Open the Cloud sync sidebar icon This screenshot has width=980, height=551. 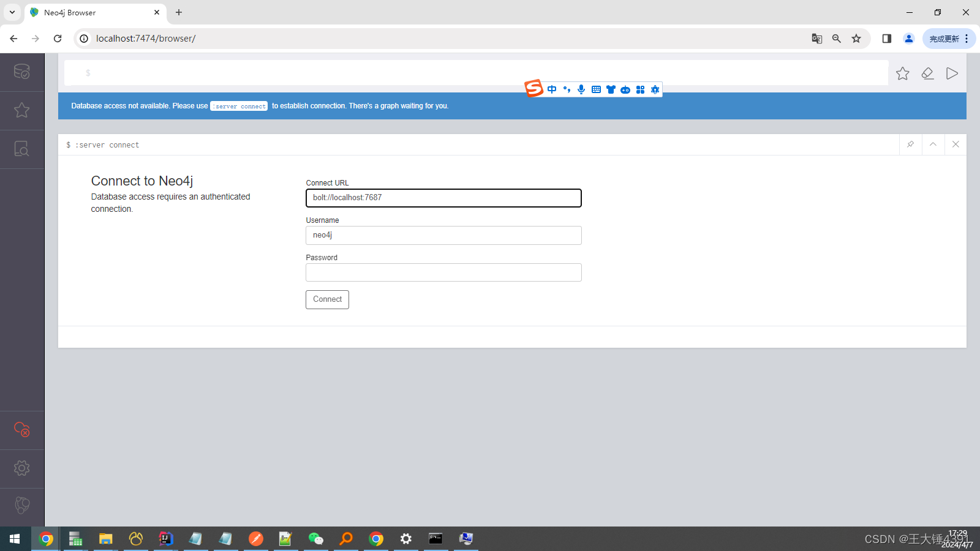point(22,430)
